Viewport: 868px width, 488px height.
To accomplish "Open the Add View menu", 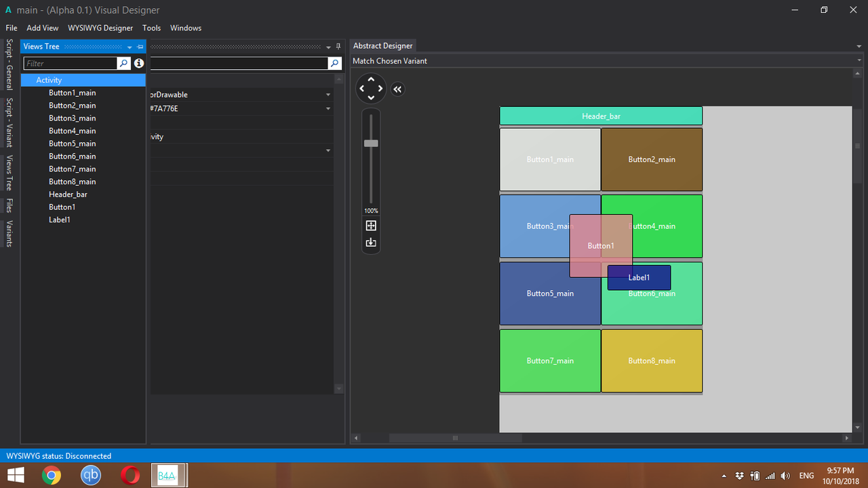I will (43, 28).
